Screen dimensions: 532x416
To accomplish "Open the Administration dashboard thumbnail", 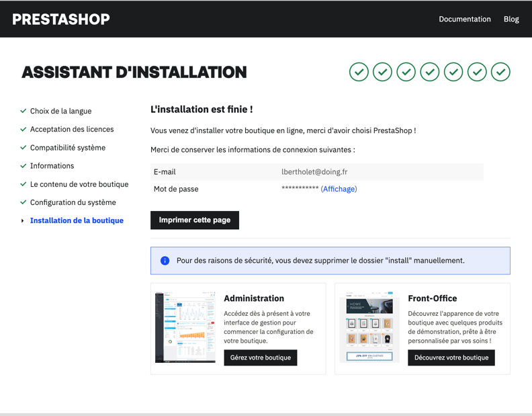I will (185, 327).
